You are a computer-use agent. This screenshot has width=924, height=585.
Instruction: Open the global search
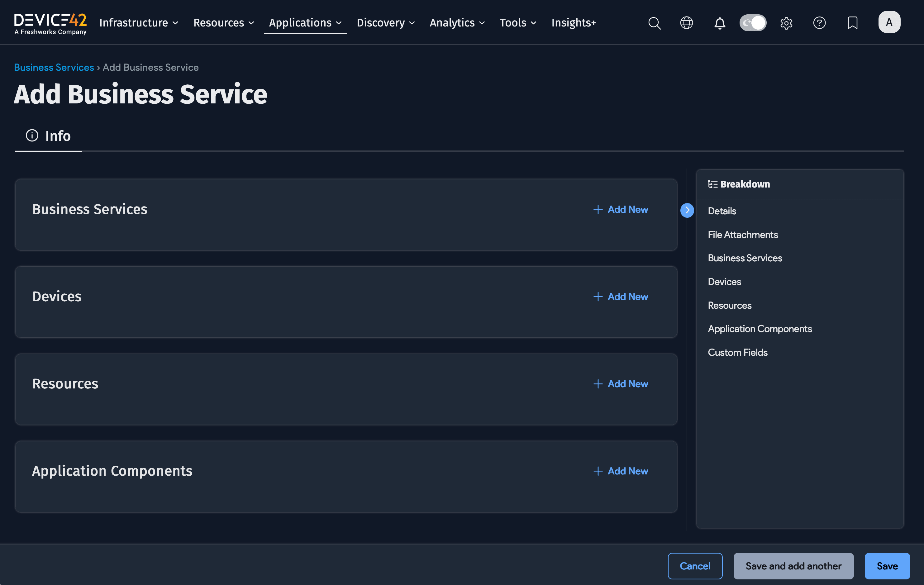655,23
